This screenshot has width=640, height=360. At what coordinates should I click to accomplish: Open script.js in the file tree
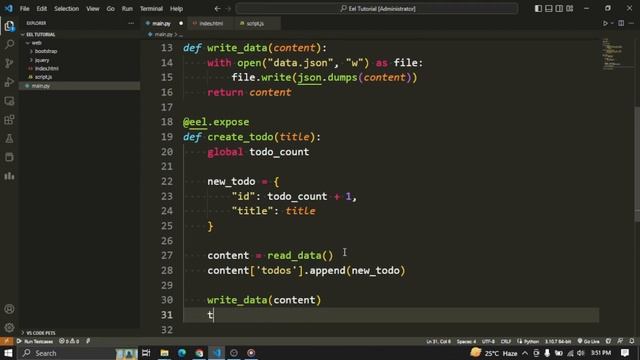pos(80,77)
